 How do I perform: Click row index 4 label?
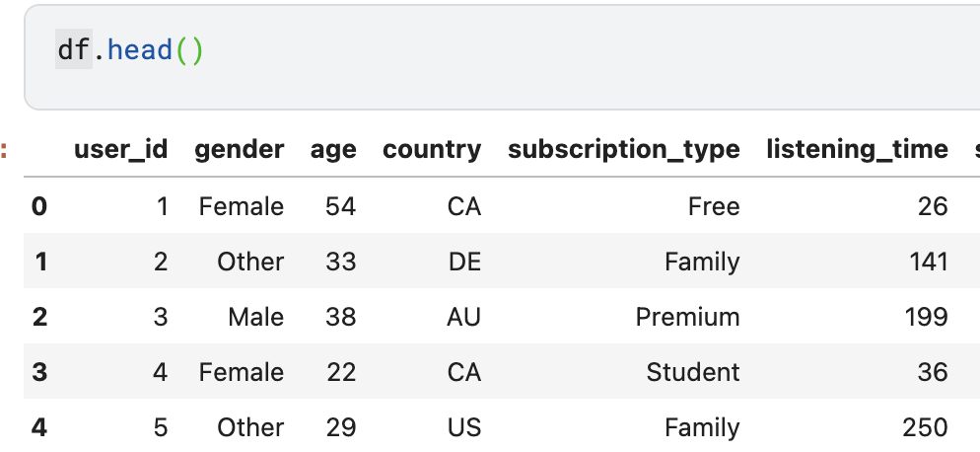tap(39, 427)
